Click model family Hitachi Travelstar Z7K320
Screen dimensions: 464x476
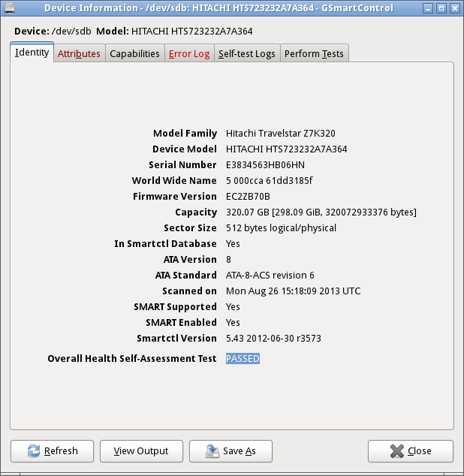click(281, 134)
